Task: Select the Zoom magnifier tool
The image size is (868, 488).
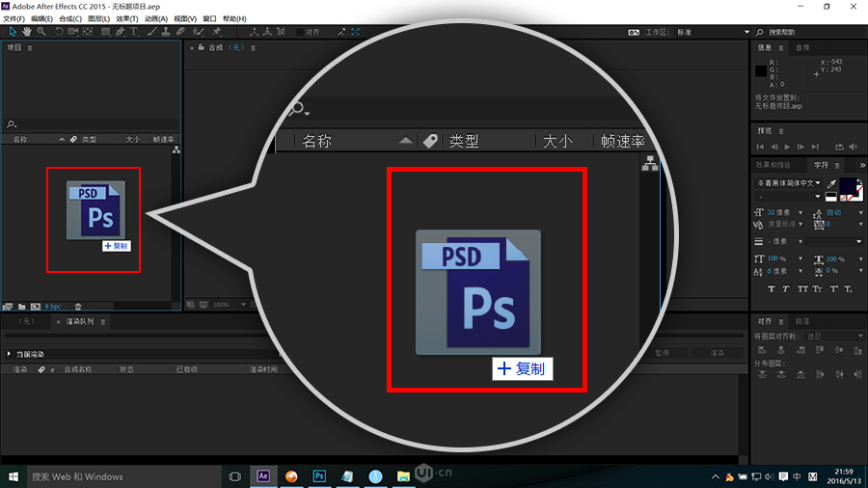Action: [x=41, y=32]
